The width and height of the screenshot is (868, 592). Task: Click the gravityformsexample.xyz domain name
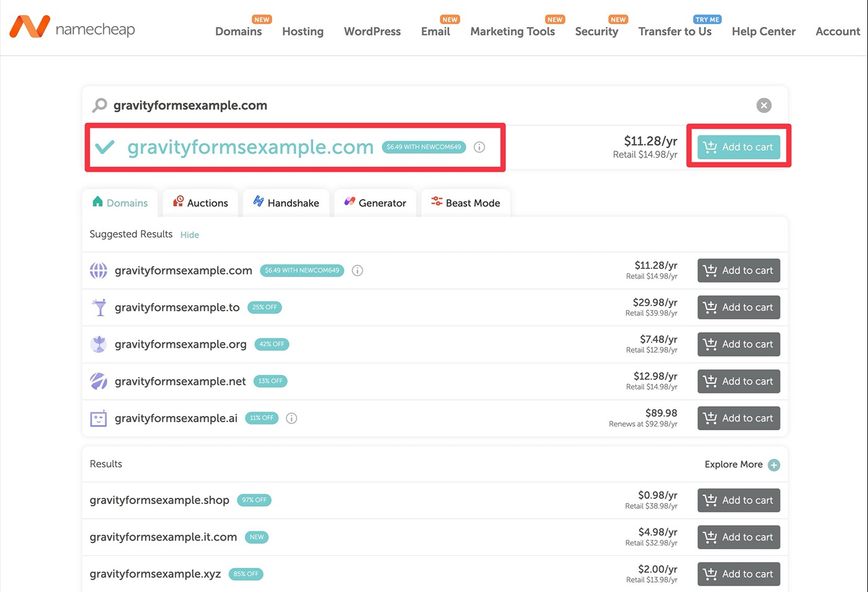click(x=156, y=574)
